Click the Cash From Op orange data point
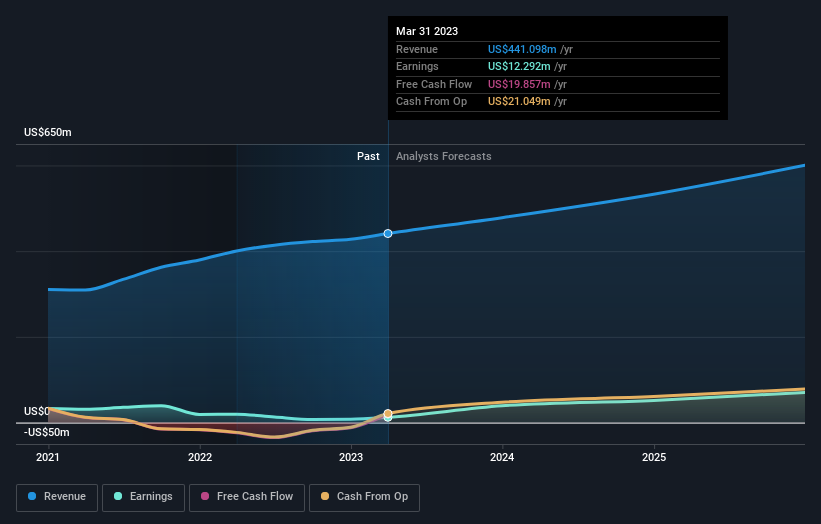 388,414
